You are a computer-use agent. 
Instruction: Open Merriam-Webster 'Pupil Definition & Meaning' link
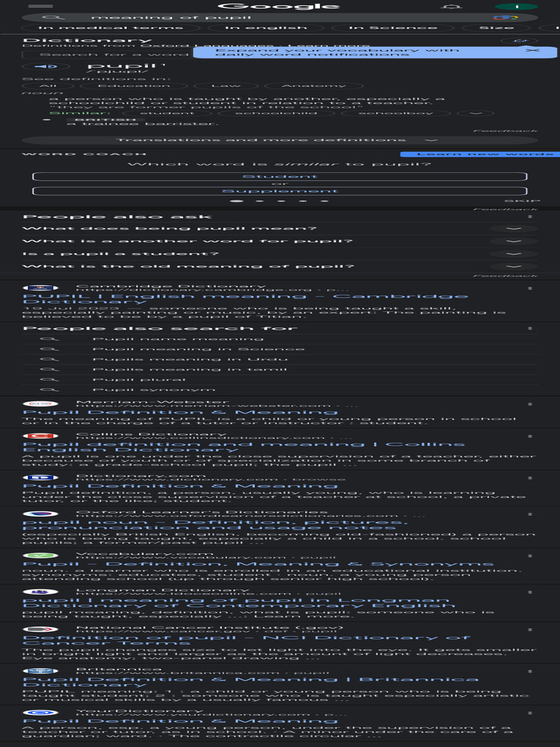pyautogui.click(x=180, y=412)
